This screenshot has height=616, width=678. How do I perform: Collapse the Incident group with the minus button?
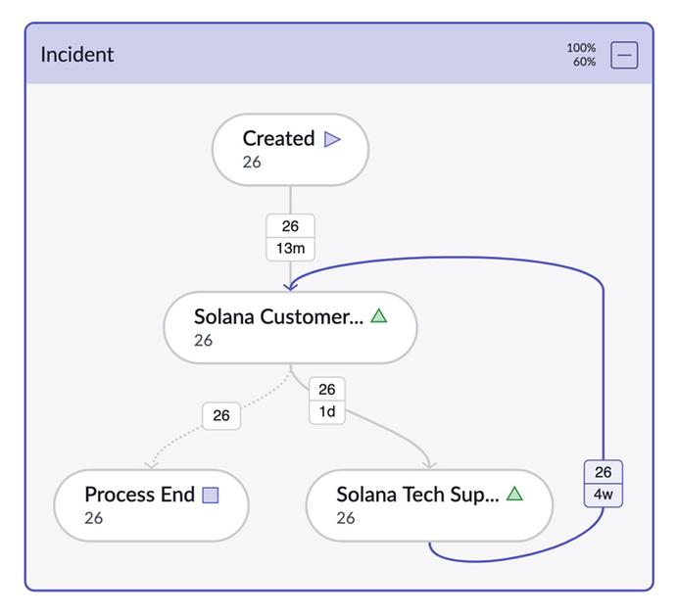(624, 55)
